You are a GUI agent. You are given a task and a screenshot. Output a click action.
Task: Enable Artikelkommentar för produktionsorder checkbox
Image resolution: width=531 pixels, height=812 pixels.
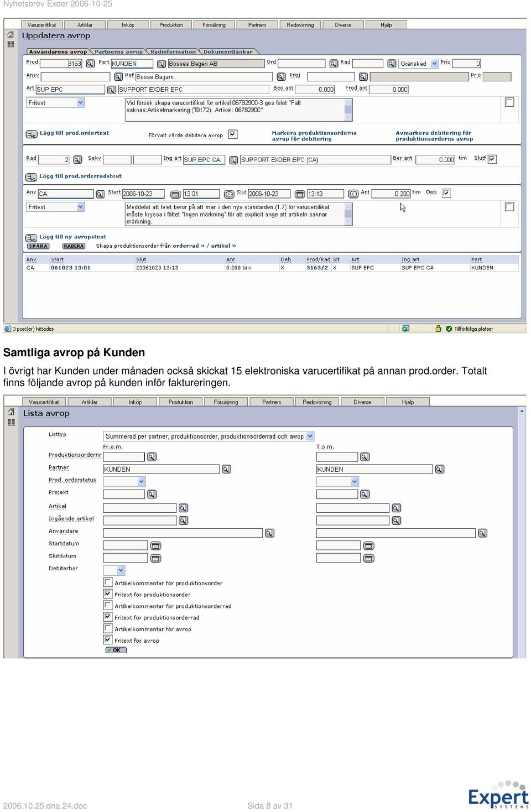(x=108, y=582)
